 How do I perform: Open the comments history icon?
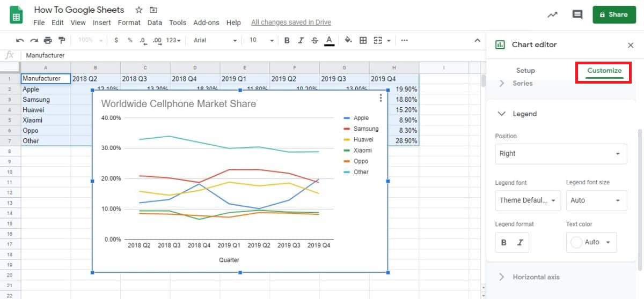point(577,15)
